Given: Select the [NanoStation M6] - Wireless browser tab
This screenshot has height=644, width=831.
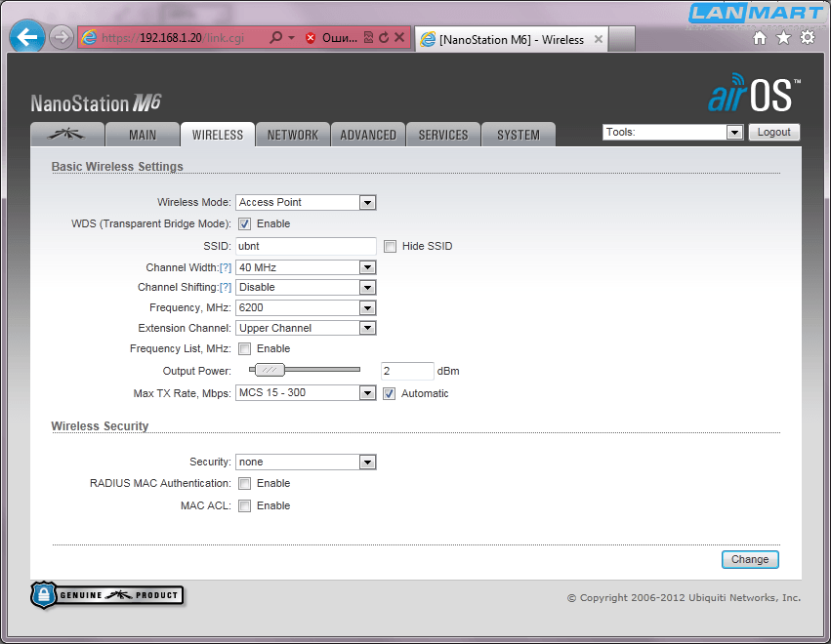Looking at the screenshot, I should (x=512, y=39).
